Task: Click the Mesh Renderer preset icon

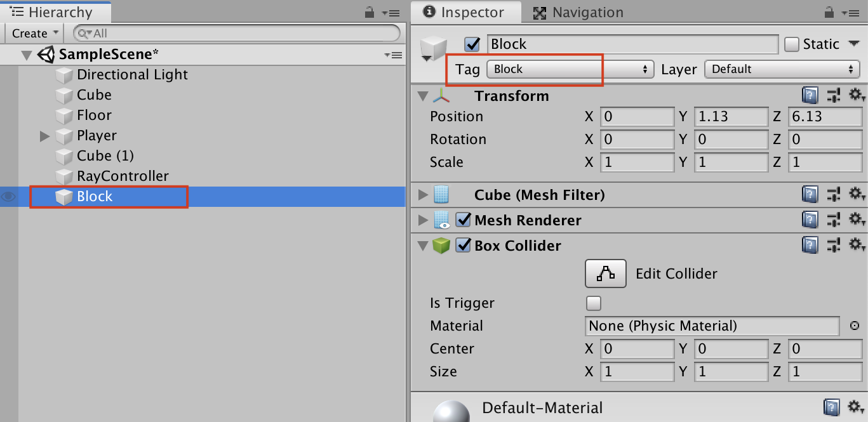Action: (833, 220)
